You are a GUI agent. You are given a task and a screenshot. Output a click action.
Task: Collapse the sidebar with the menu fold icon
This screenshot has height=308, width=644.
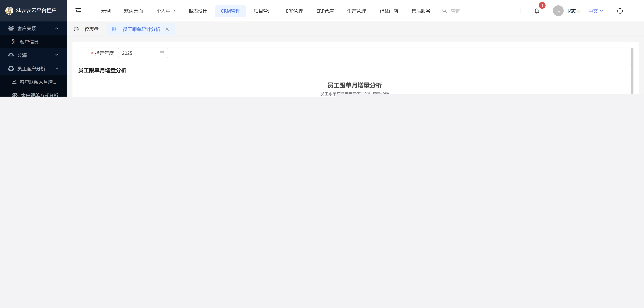(x=78, y=11)
